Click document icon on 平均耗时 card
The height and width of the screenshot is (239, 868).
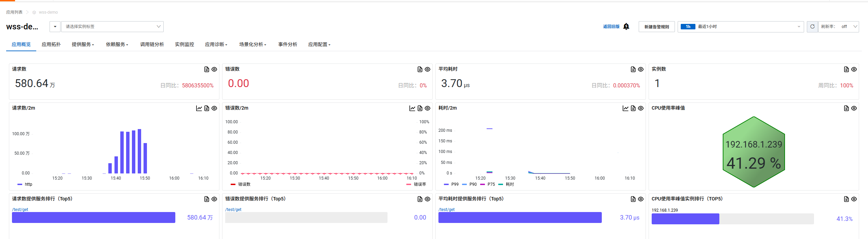tap(633, 69)
